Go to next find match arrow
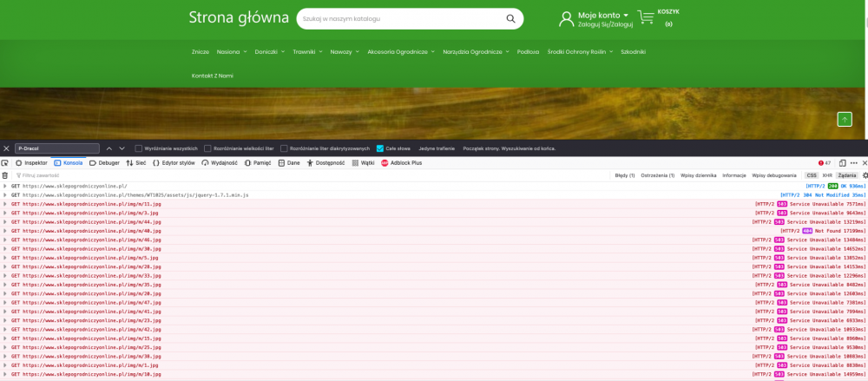This screenshot has width=868, height=381. pos(122,148)
